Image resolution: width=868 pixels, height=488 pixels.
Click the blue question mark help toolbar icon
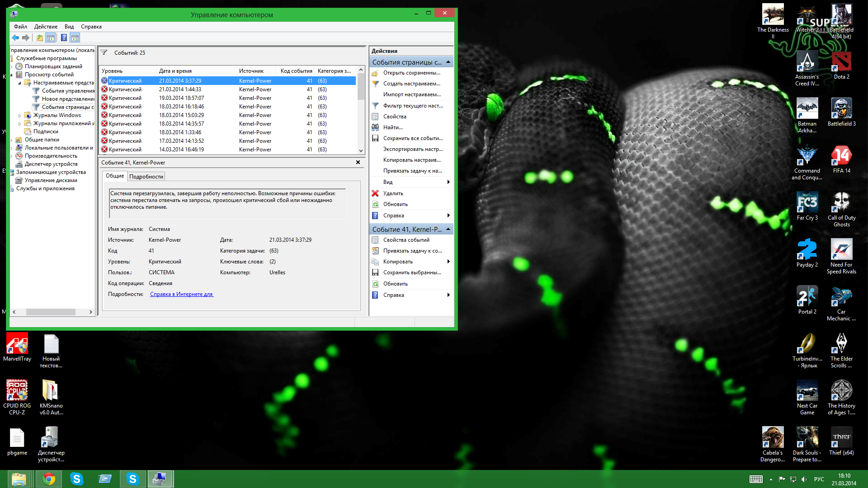pos(64,38)
